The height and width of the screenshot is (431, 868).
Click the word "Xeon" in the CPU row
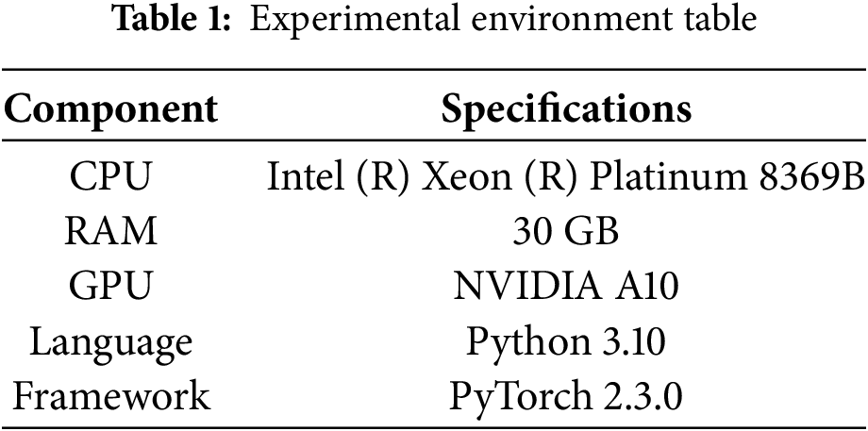(449, 175)
